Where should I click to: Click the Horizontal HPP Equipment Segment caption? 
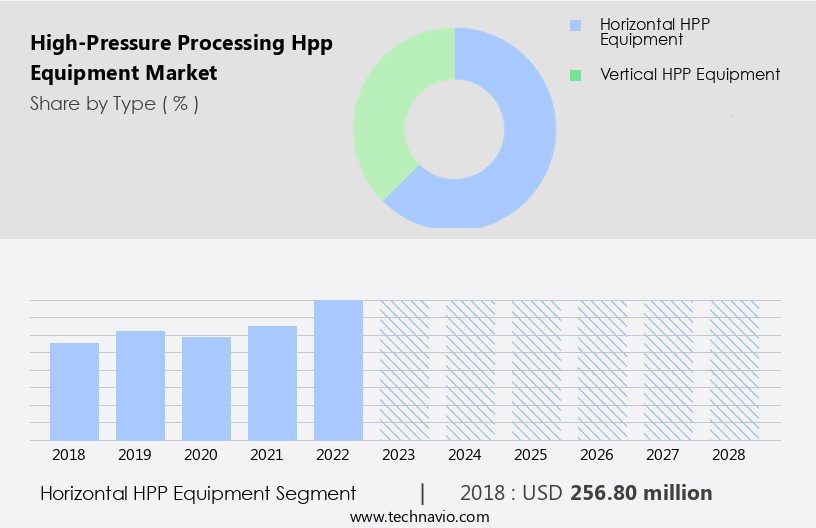198,493
